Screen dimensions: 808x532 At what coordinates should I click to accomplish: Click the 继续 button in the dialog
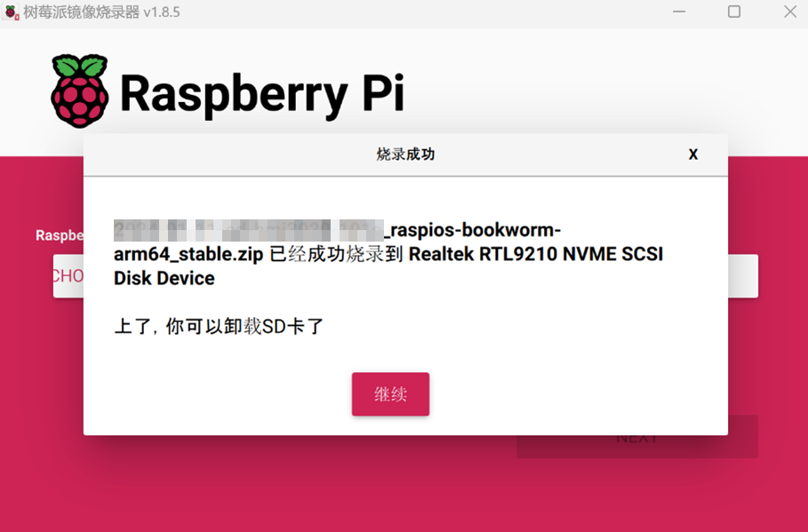click(x=390, y=394)
